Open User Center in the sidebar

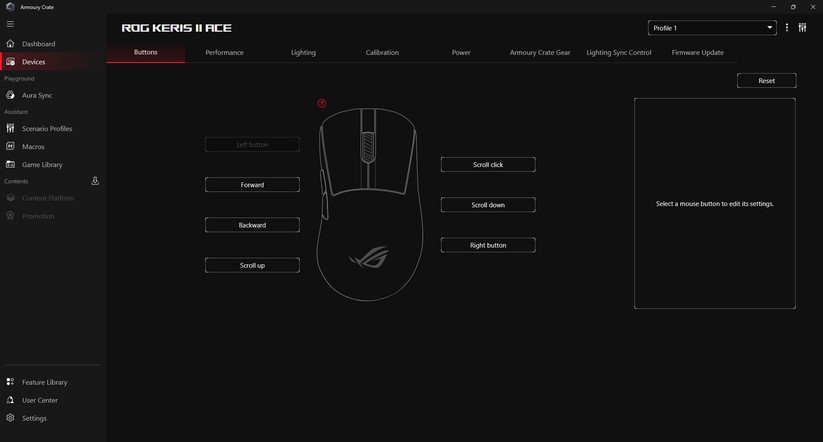(x=52, y=399)
